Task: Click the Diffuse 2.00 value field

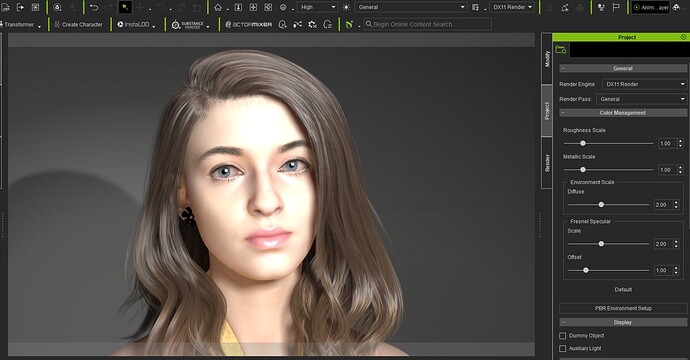Action: tap(663, 205)
